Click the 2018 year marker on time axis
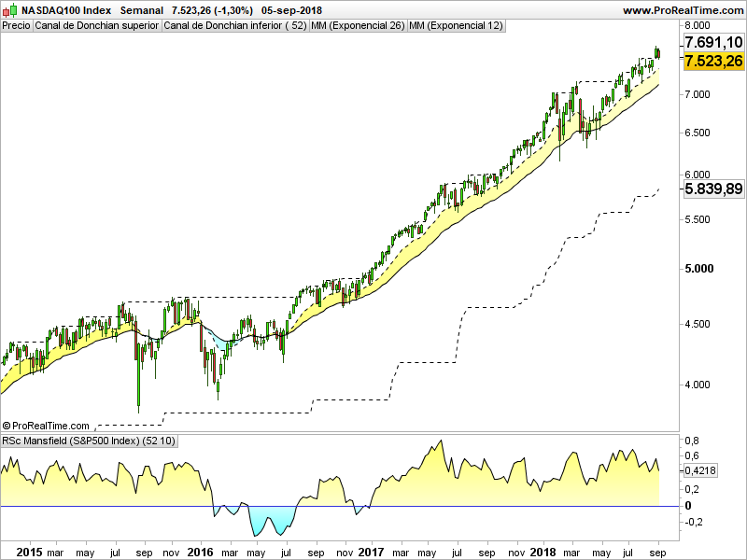The height and width of the screenshot is (560, 747). point(542,552)
